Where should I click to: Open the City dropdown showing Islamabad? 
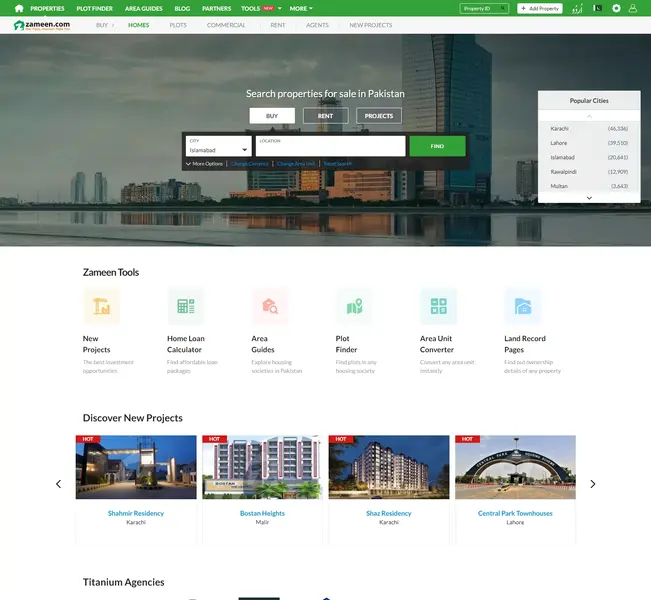pyautogui.click(x=218, y=146)
